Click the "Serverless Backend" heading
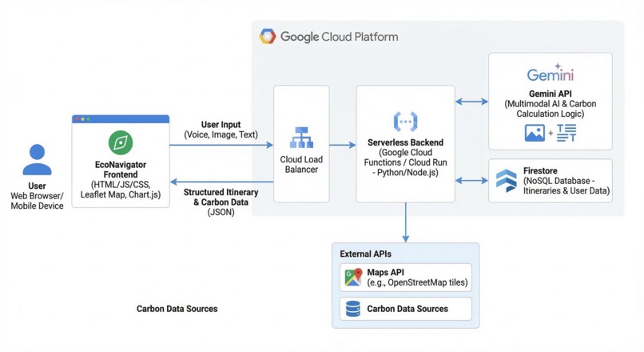Screen dimensions: 644x352 point(405,142)
